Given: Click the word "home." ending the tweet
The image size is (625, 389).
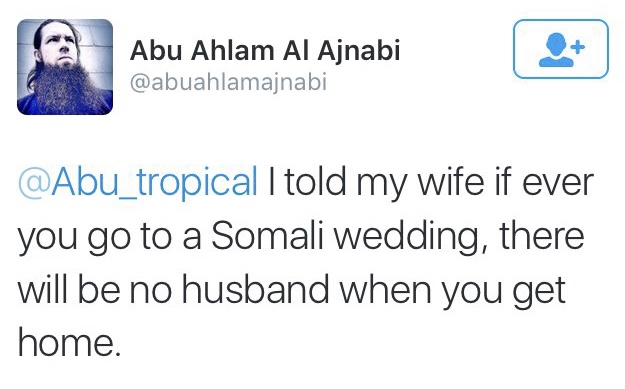Looking at the screenshot, I should pos(69,342).
